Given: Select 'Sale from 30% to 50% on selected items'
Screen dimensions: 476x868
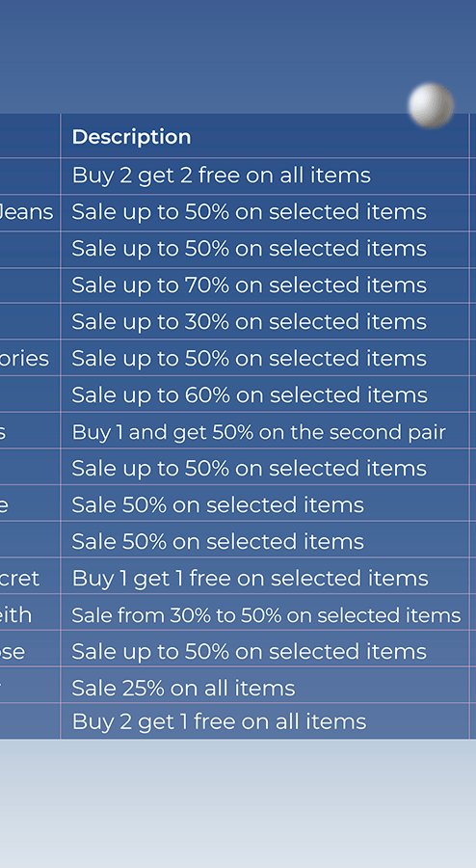Looking at the screenshot, I should click(x=266, y=615).
